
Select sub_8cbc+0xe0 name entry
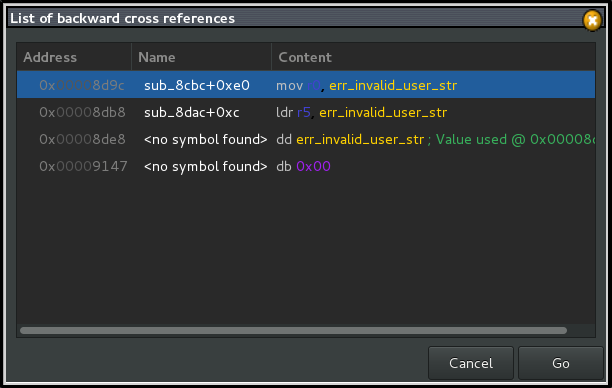197,85
